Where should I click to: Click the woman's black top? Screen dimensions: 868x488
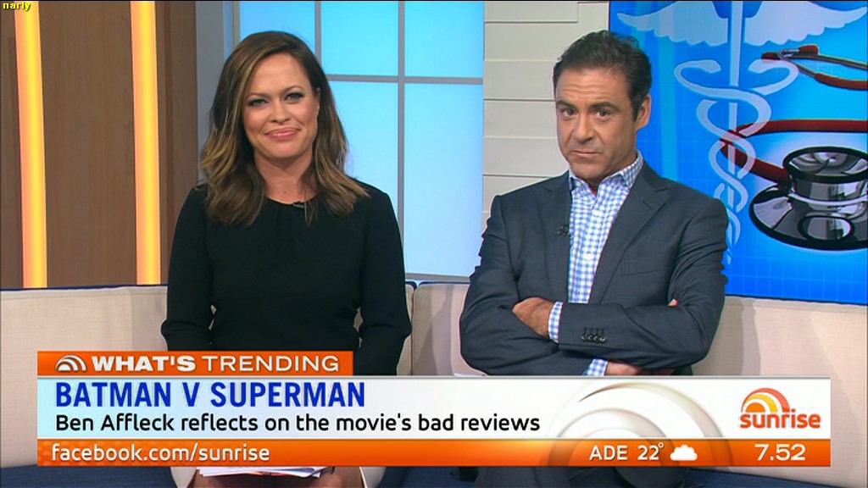pos(287,277)
